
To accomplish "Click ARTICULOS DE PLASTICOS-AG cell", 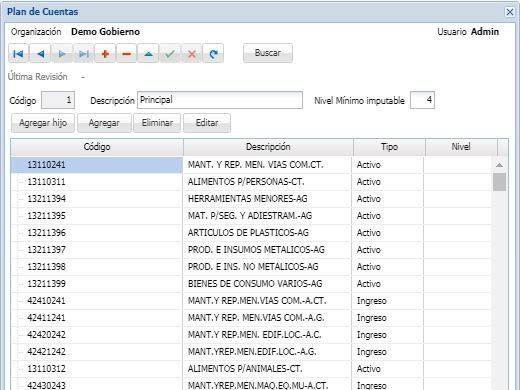I will [x=267, y=233].
